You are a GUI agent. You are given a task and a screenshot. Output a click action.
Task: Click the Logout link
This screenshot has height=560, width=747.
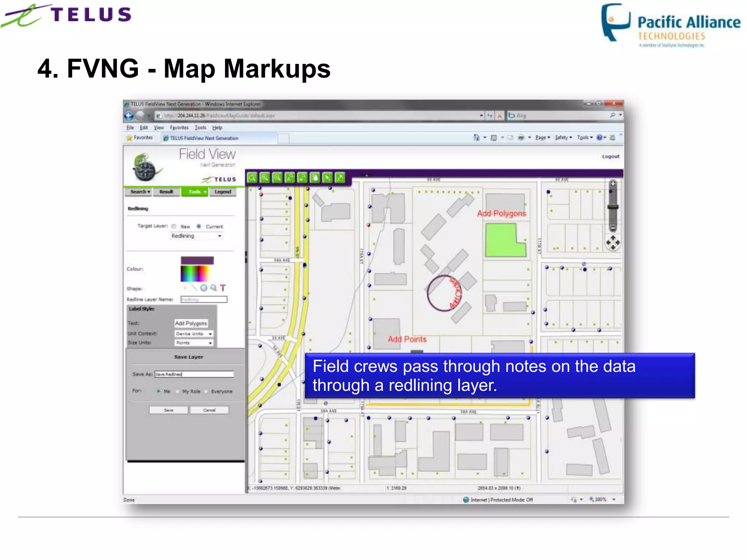click(611, 156)
